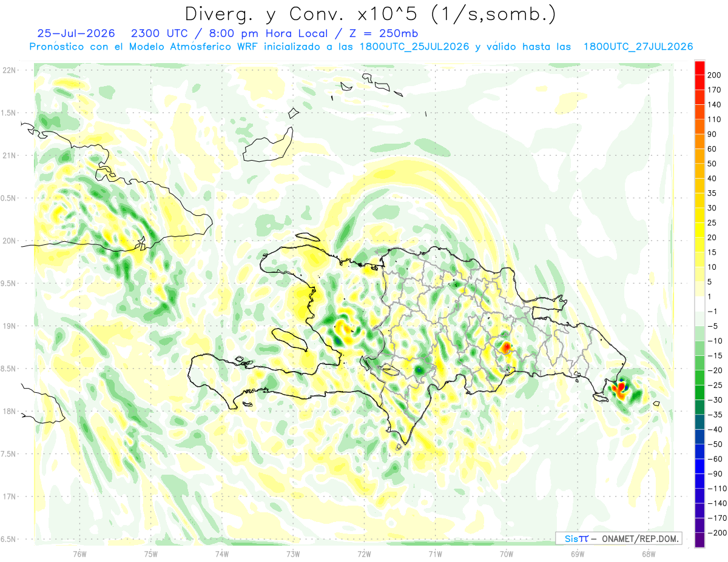This screenshot has height=562, width=728.
Task: Click the colorbar label "-15"
Action: (x=716, y=356)
